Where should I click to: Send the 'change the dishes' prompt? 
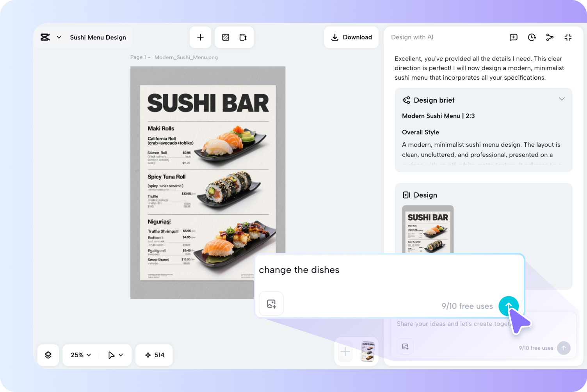click(508, 306)
